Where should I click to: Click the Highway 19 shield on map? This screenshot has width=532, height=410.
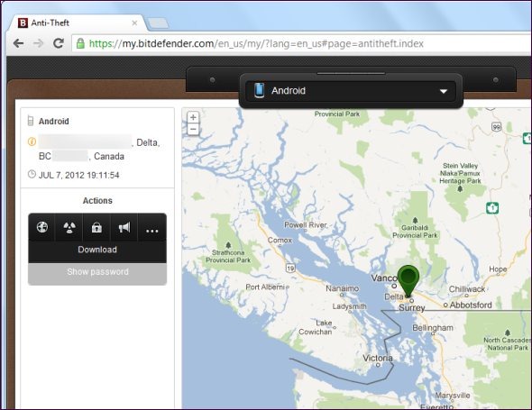[290, 268]
